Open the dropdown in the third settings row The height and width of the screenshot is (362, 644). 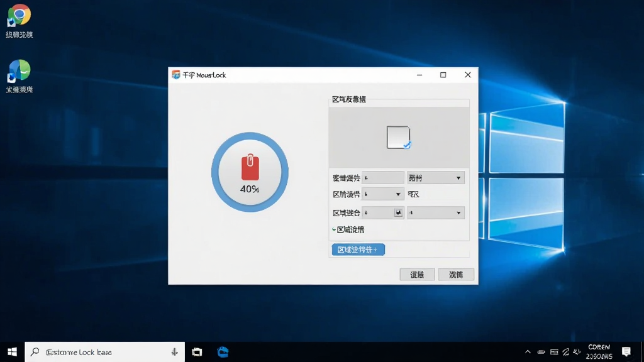pos(435,212)
